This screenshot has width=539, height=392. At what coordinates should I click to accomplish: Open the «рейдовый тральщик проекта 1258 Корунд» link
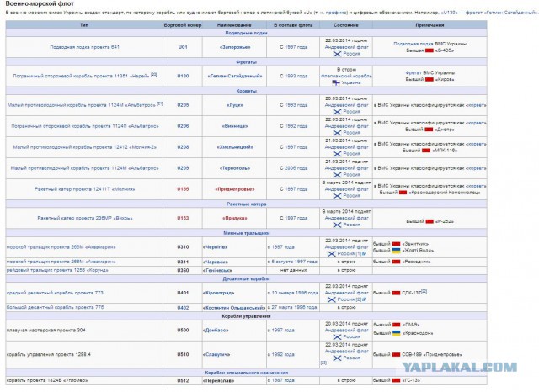pyautogui.click(x=57, y=270)
